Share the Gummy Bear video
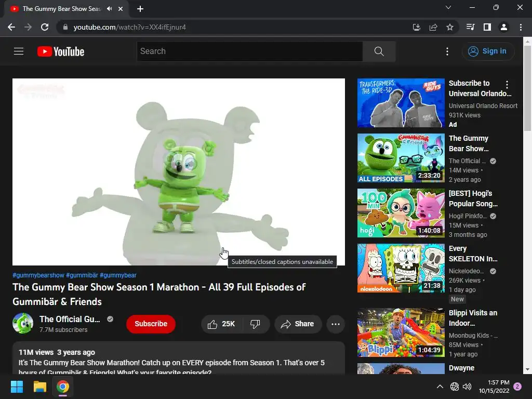532x399 pixels. click(x=298, y=324)
